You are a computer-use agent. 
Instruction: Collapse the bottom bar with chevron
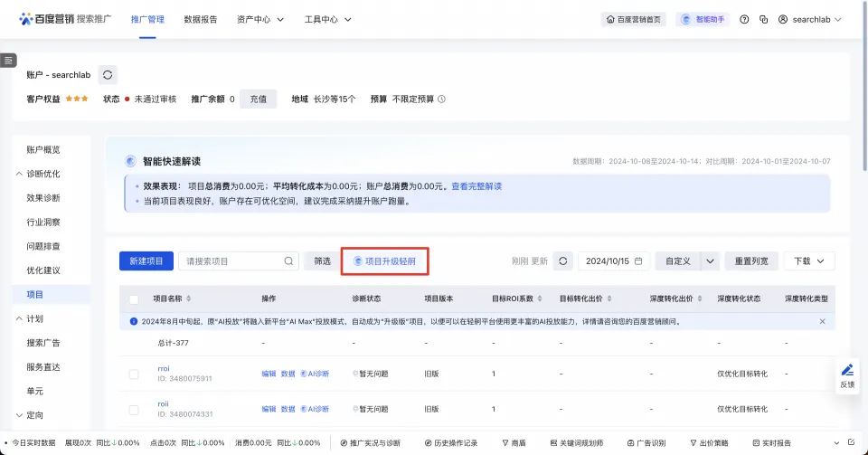[x=836, y=443]
